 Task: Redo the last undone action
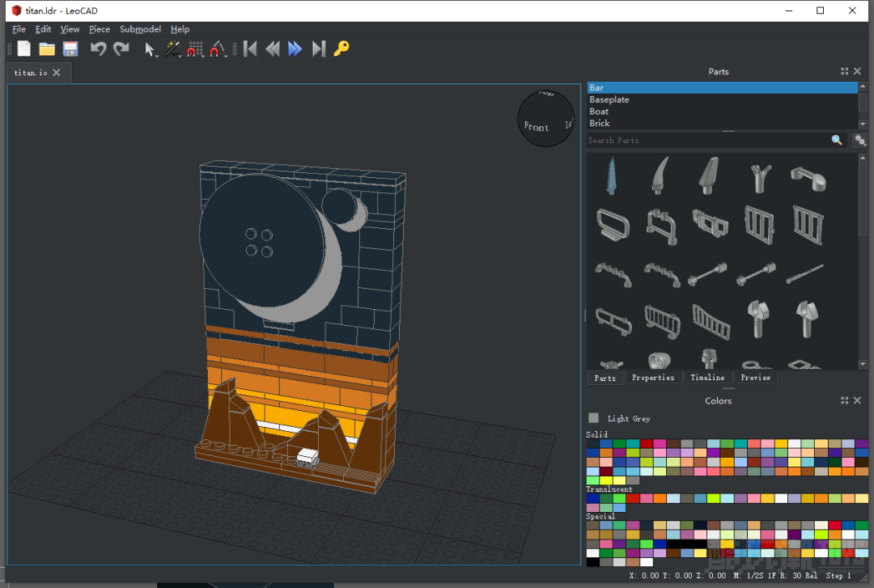pos(121,49)
